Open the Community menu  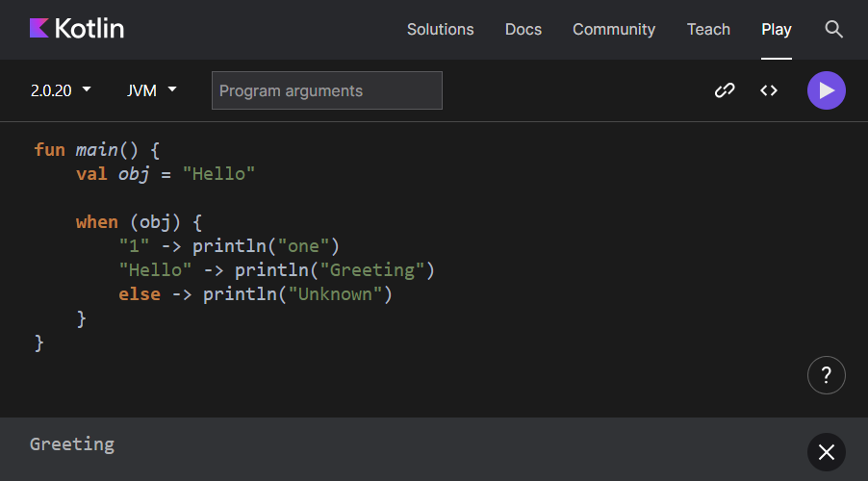(x=613, y=29)
